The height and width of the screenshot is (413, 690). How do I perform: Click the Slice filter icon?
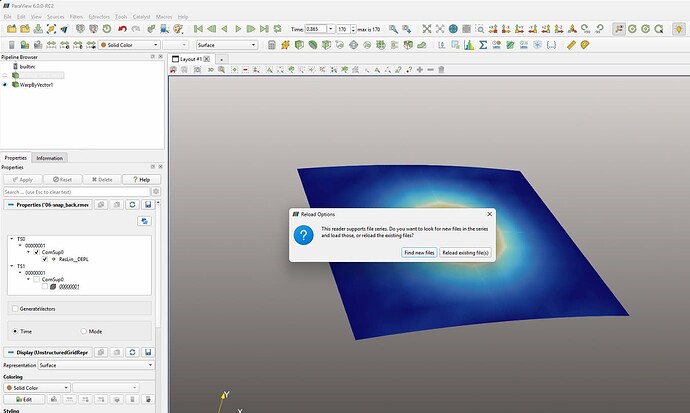313,45
